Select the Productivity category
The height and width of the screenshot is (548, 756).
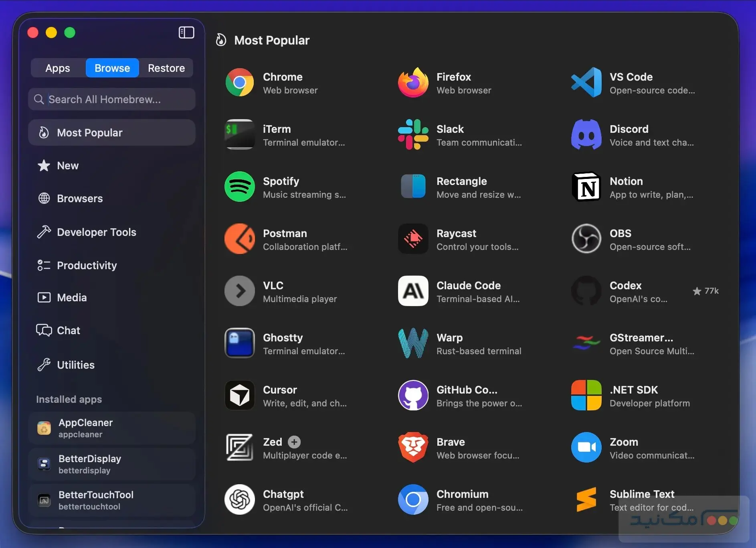point(112,266)
